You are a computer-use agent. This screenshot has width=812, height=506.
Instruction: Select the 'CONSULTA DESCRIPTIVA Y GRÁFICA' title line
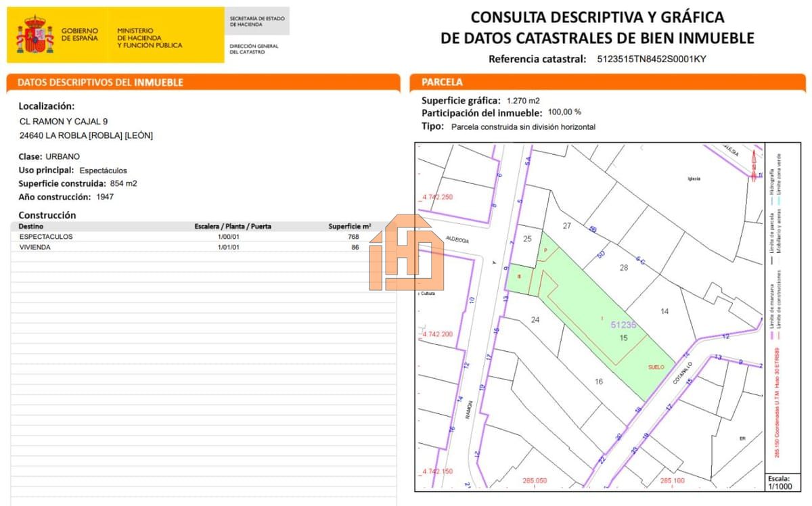[597, 17]
